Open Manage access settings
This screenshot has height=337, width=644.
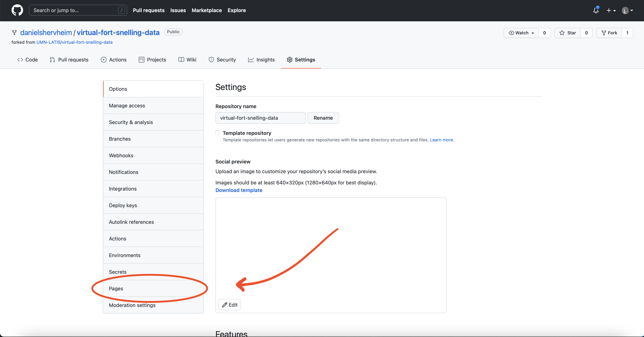153,106
